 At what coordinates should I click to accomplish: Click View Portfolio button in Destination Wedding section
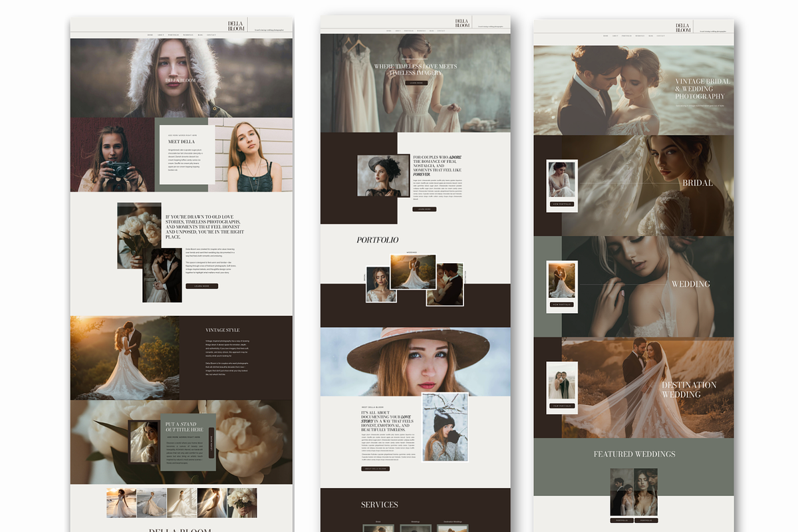[562, 406]
